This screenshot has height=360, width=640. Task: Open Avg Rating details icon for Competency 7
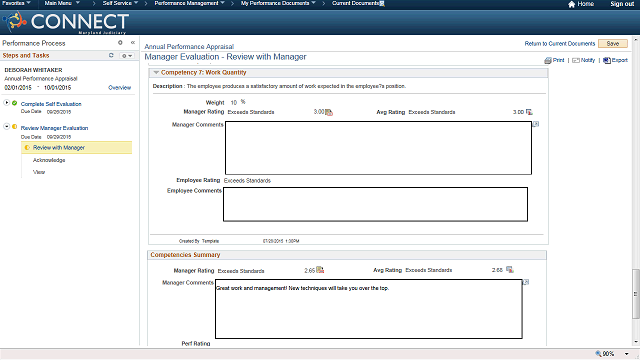pos(529,112)
